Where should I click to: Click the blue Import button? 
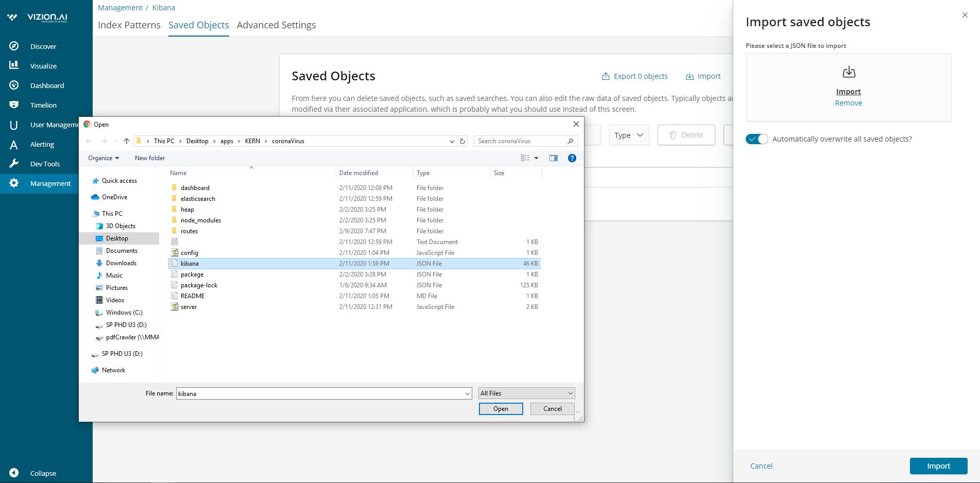938,466
